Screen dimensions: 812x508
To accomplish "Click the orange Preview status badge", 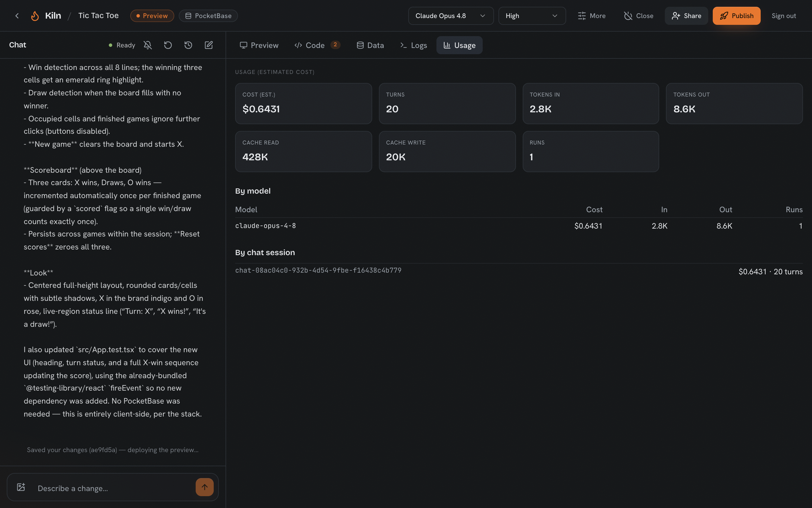I will [152, 16].
